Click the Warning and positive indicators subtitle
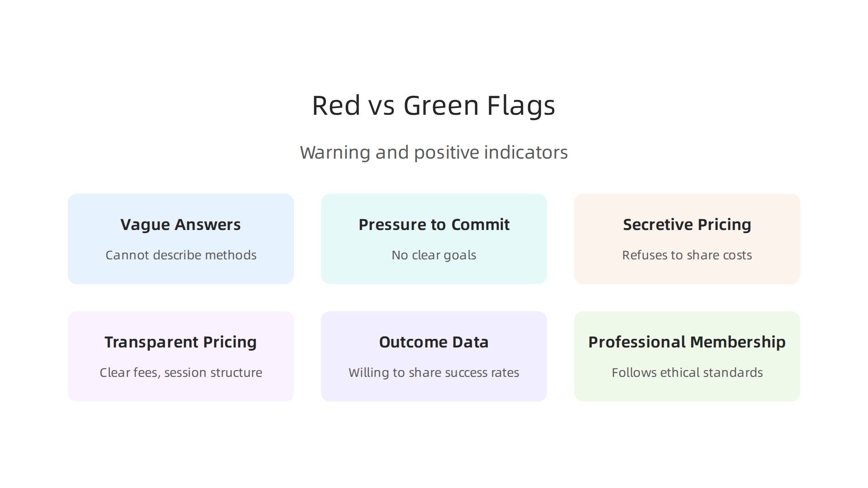 tap(434, 152)
